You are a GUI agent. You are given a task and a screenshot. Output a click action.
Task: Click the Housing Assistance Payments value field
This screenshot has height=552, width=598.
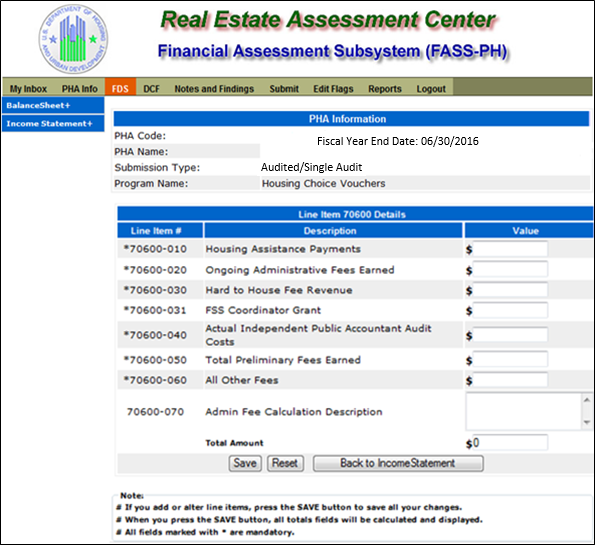coord(510,249)
